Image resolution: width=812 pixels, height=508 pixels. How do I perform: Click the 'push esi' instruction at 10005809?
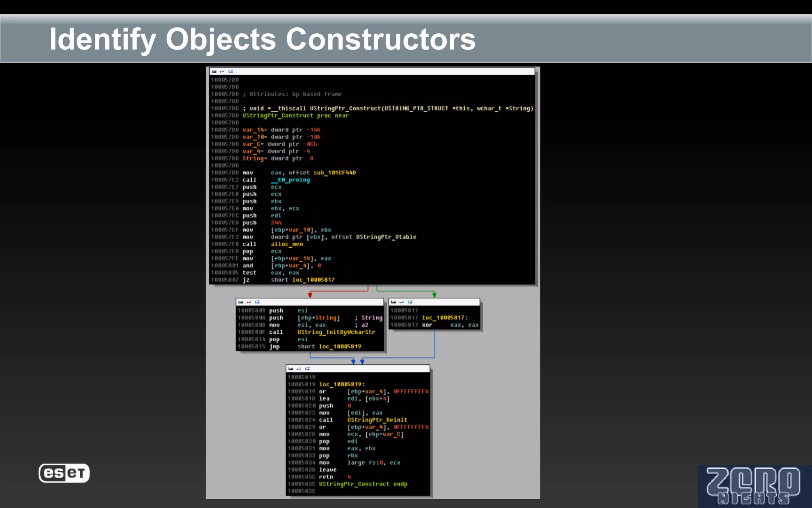coord(289,310)
